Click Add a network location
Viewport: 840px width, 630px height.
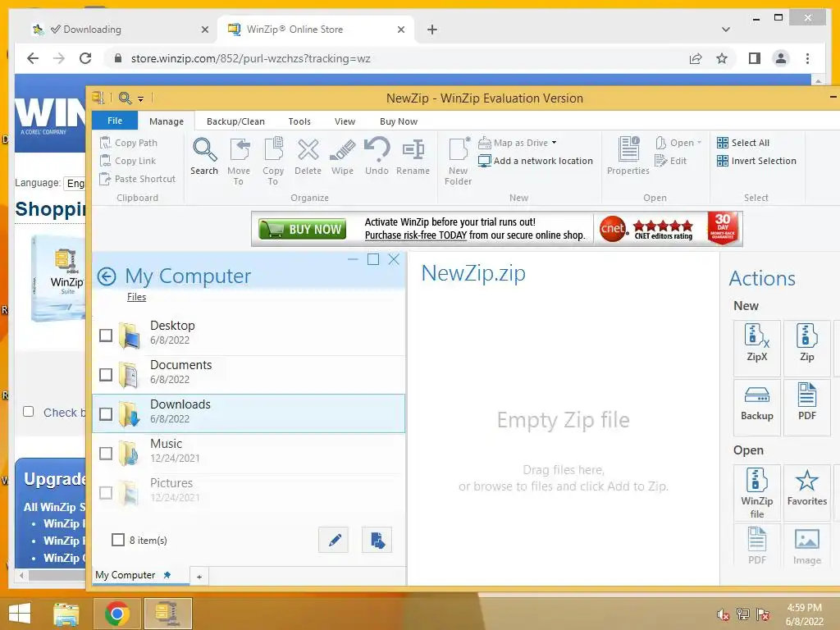coord(536,161)
